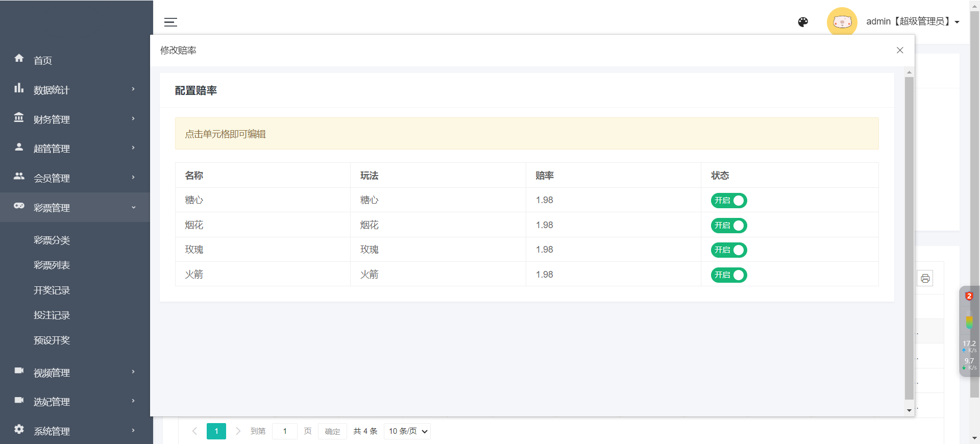Click the bank icon for 财务管理
The image size is (980, 444).
click(x=19, y=117)
